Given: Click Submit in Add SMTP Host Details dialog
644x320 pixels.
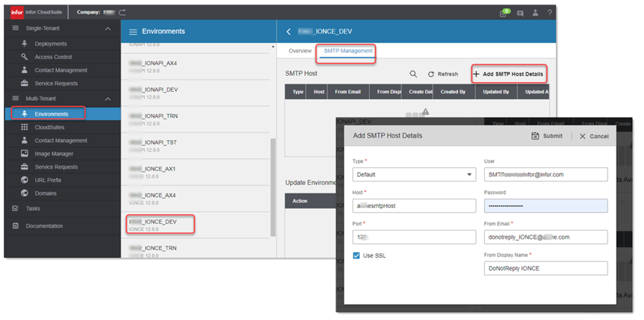Looking at the screenshot, I should tap(547, 136).
